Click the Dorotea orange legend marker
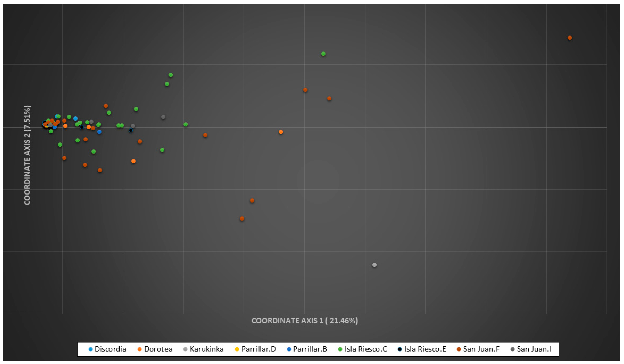Screen dimensions: 624x364 pyautogui.click(x=139, y=349)
